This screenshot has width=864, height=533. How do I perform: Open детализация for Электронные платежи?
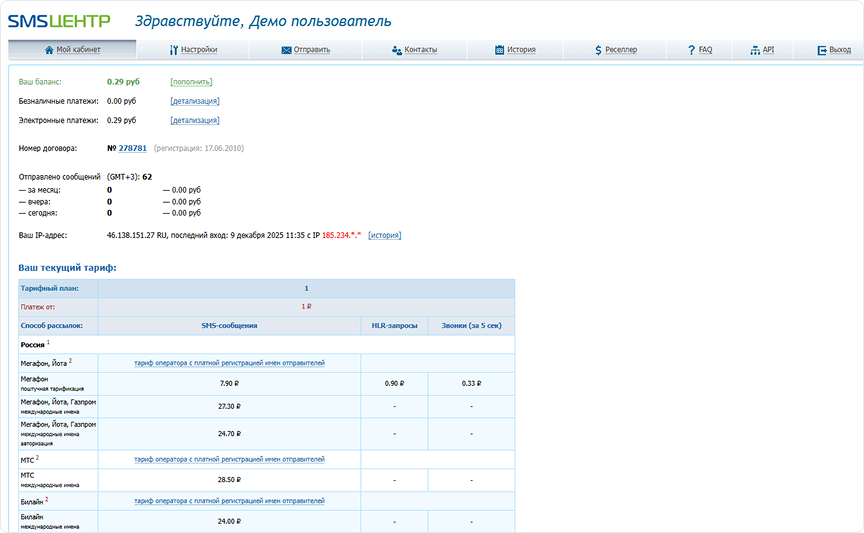pos(195,120)
